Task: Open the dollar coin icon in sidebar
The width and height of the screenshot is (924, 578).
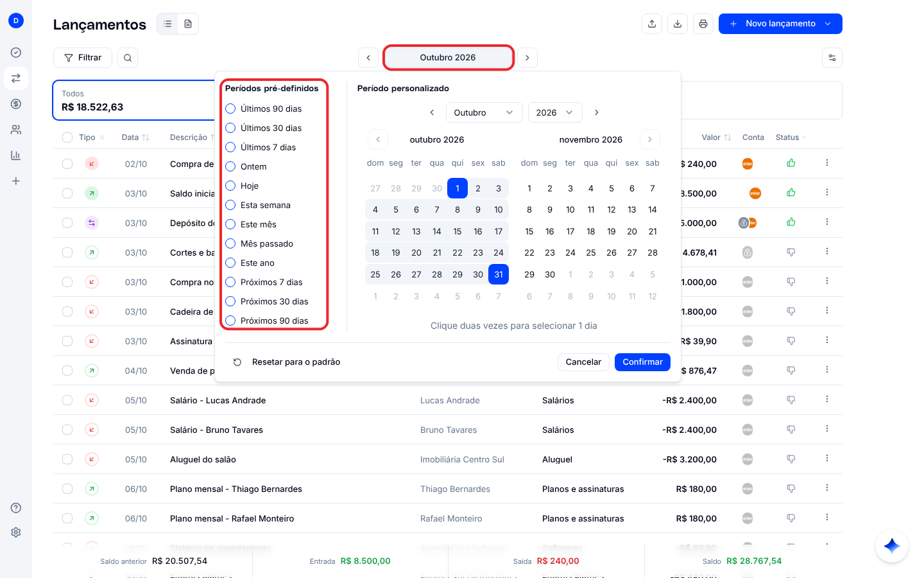Action: click(x=16, y=104)
